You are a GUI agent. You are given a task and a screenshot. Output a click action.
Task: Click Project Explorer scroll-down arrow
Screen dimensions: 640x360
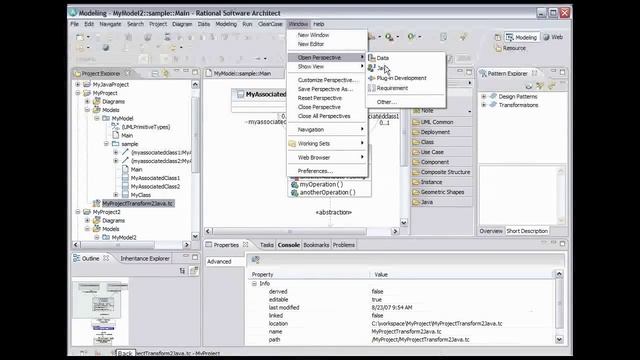(x=195, y=236)
